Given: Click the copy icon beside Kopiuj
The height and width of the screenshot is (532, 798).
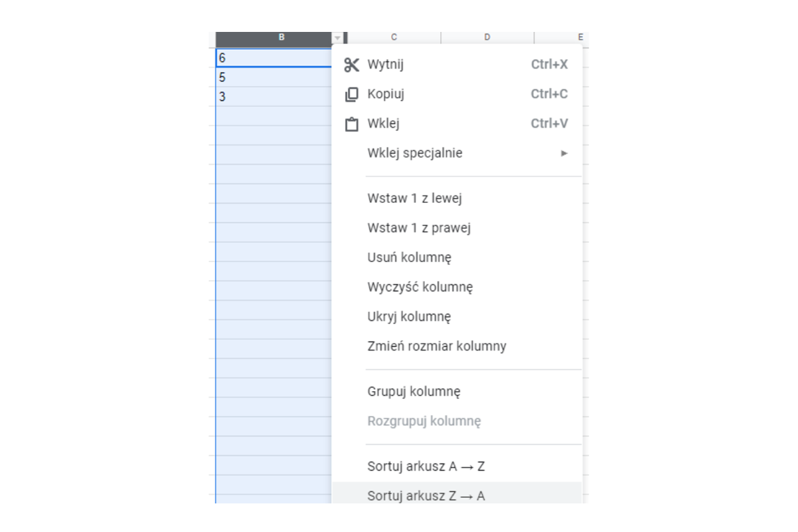Looking at the screenshot, I should (x=351, y=94).
